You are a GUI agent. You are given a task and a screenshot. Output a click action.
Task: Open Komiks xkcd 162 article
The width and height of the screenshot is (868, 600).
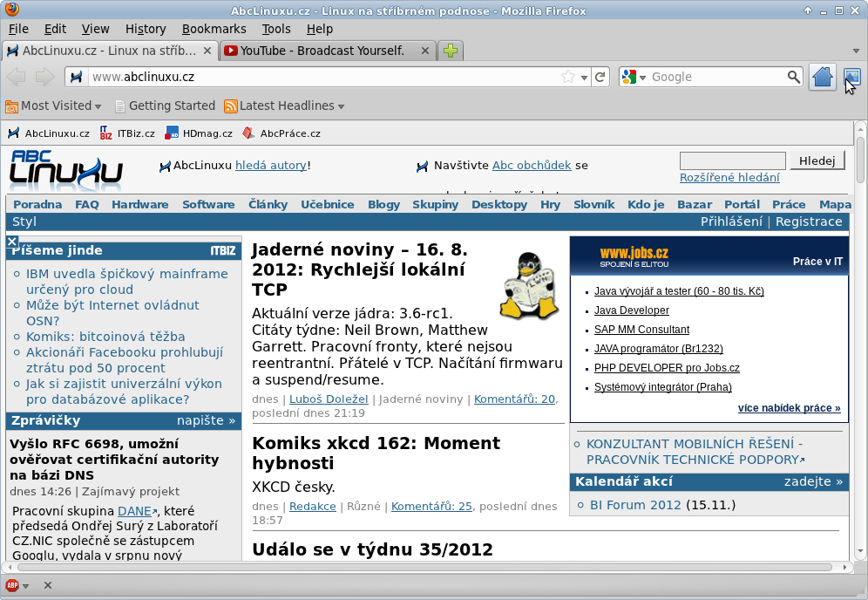(376, 453)
